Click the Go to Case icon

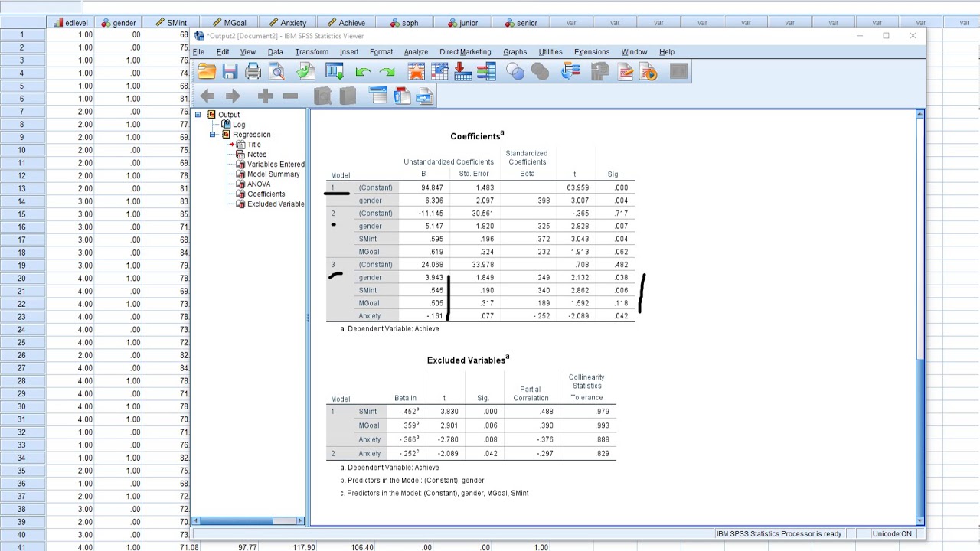point(439,72)
